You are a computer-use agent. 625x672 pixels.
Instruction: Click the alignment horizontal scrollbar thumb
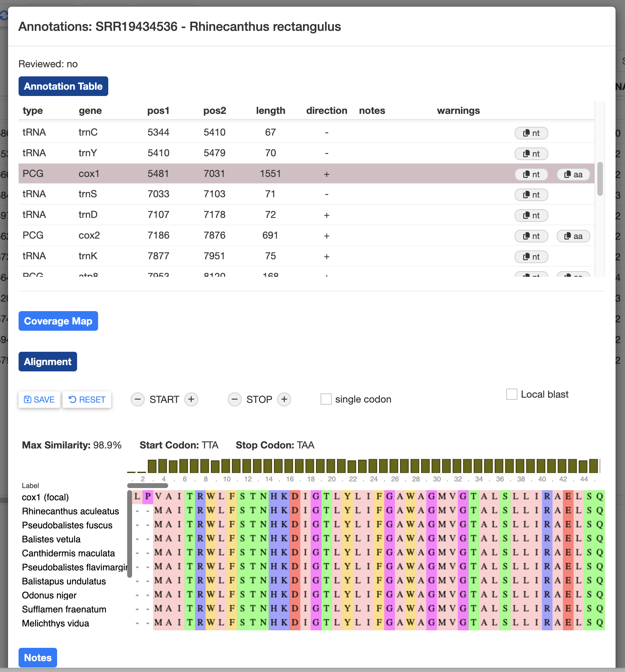click(147, 486)
